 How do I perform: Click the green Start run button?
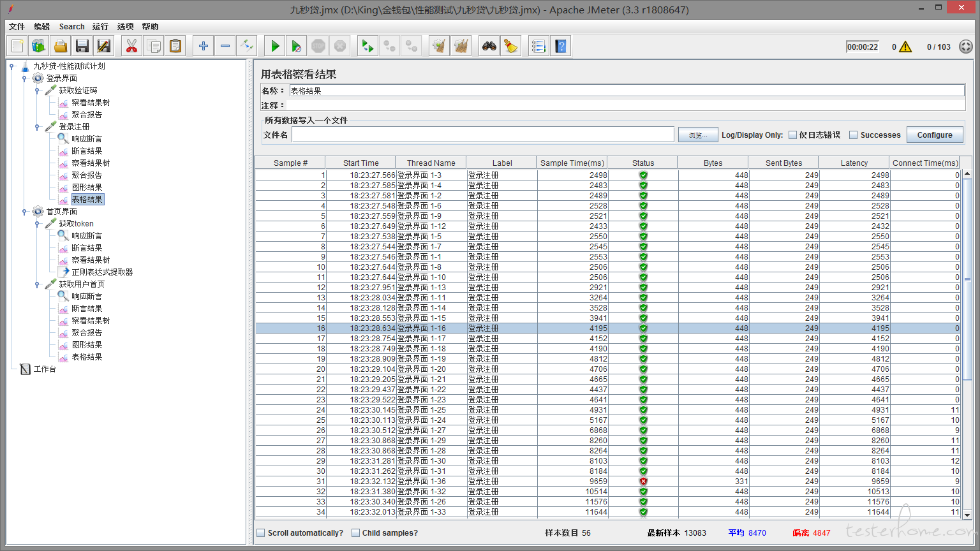pos(275,46)
